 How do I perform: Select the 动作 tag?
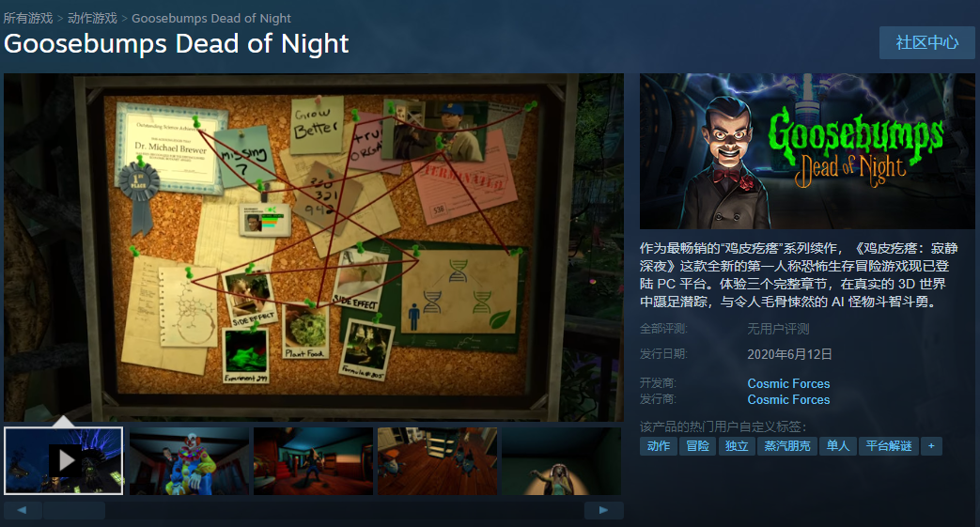point(659,446)
